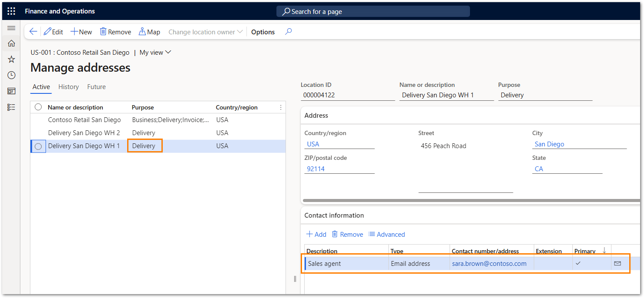Sort by Name or description column header

[x=76, y=107]
